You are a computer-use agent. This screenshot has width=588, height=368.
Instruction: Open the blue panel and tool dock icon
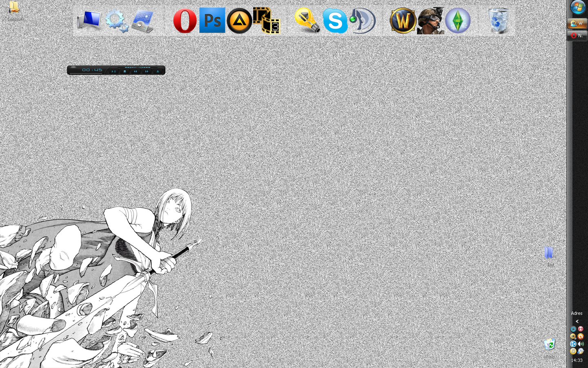[x=143, y=22]
